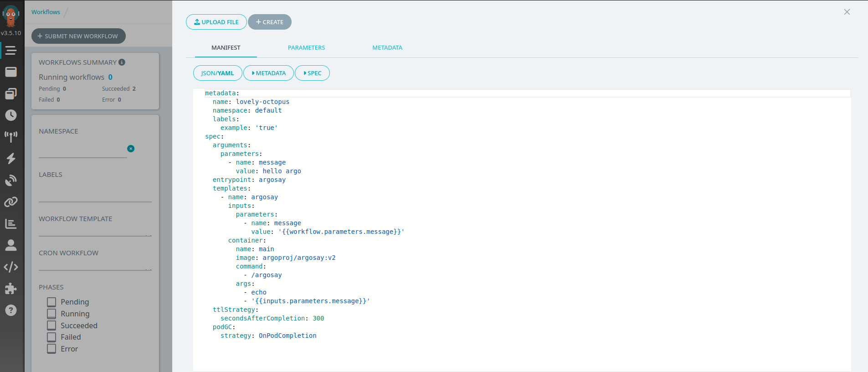Open Workflow Templates sidebar icon
This screenshot has width=868, height=372.
pyautogui.click(x=11, y=72)
